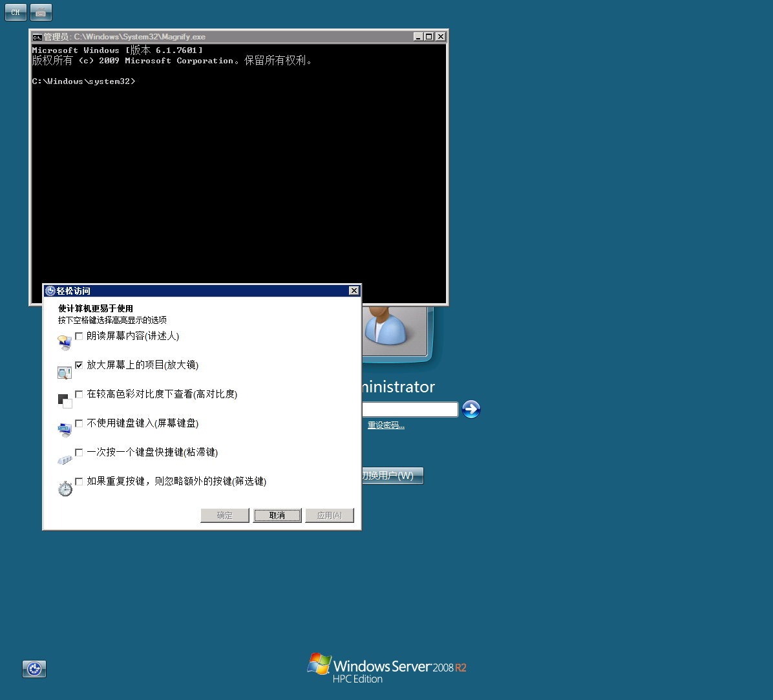Viewport: 773px width, 700px height.
Task: Click the 按下空格键选择高亮显示的选项 text
Action: [112, 321]
